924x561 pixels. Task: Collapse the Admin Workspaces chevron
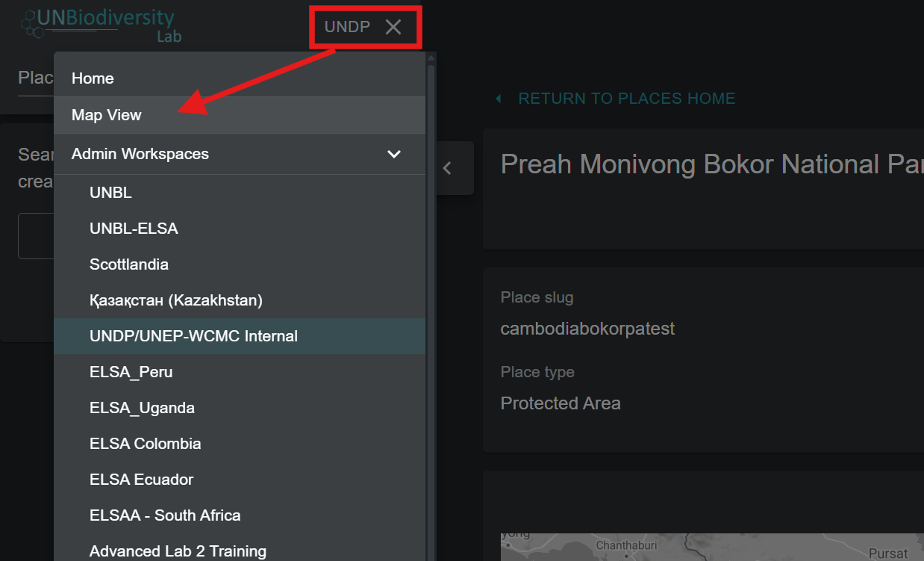pos(394,154)
